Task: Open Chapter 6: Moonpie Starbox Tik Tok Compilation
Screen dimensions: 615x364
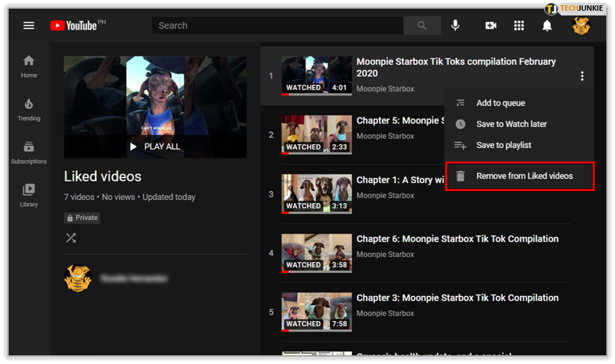Action: pos(457,239)
